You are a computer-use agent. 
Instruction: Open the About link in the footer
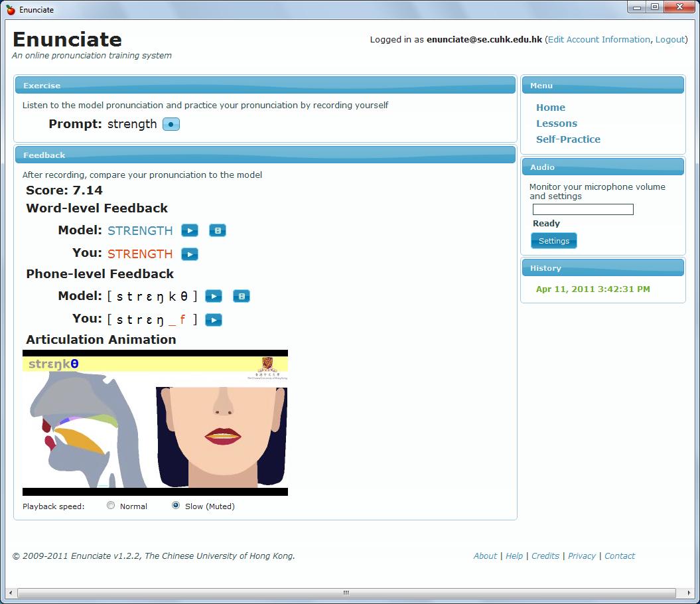tap(485, 556)
